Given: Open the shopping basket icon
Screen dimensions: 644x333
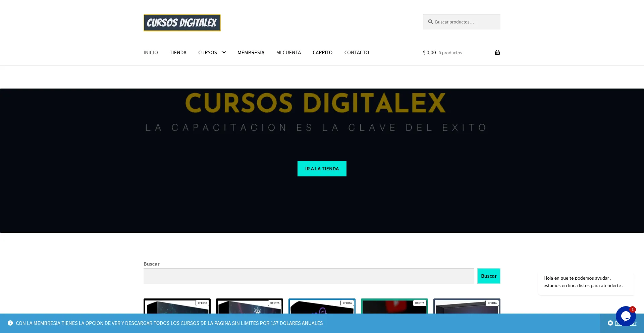Looking at the screenshot, I should coord(497,52).
